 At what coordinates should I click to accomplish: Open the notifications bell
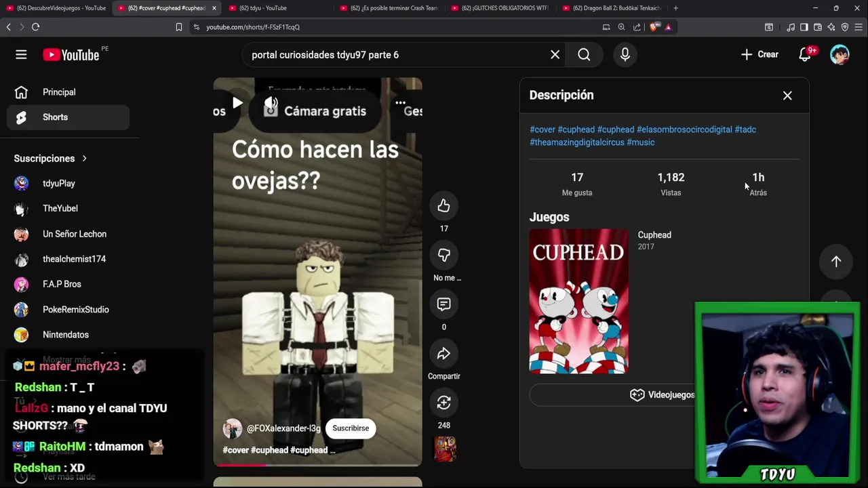click(x=805, y=55)
